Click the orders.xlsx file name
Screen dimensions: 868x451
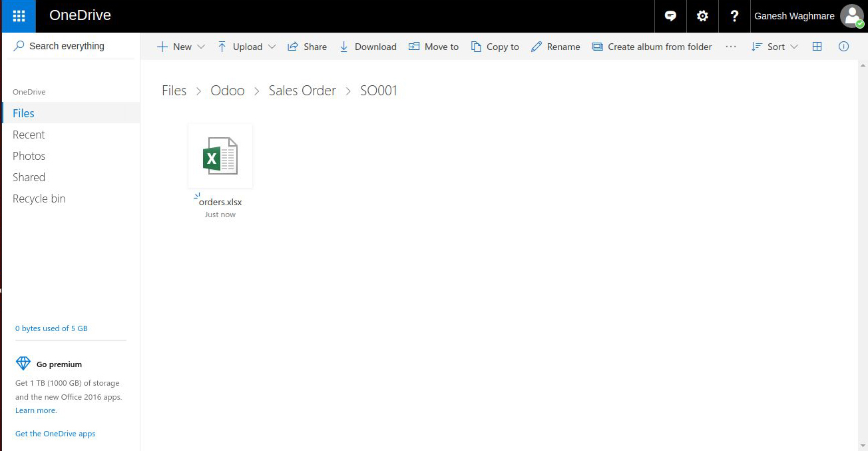click(x=220, y=202)
